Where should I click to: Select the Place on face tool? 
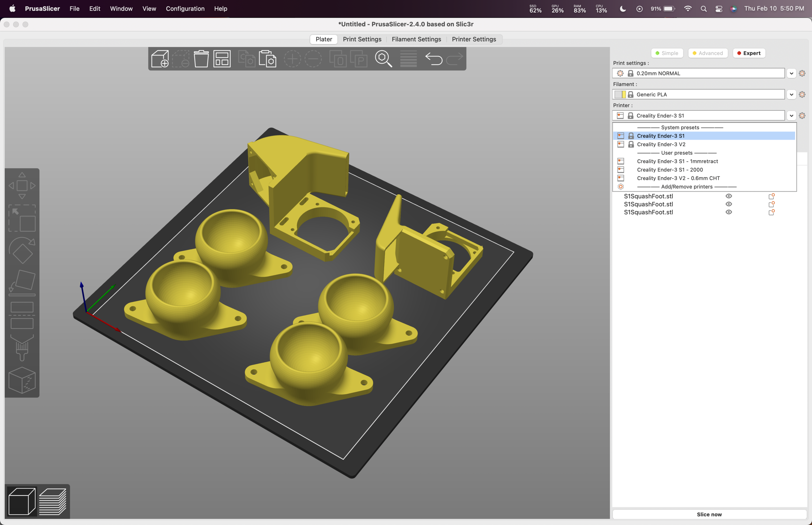[x=22, y=283]
